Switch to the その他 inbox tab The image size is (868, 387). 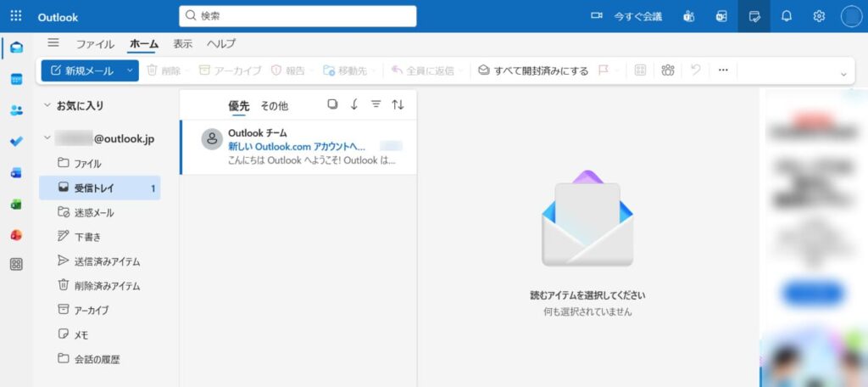275,105
